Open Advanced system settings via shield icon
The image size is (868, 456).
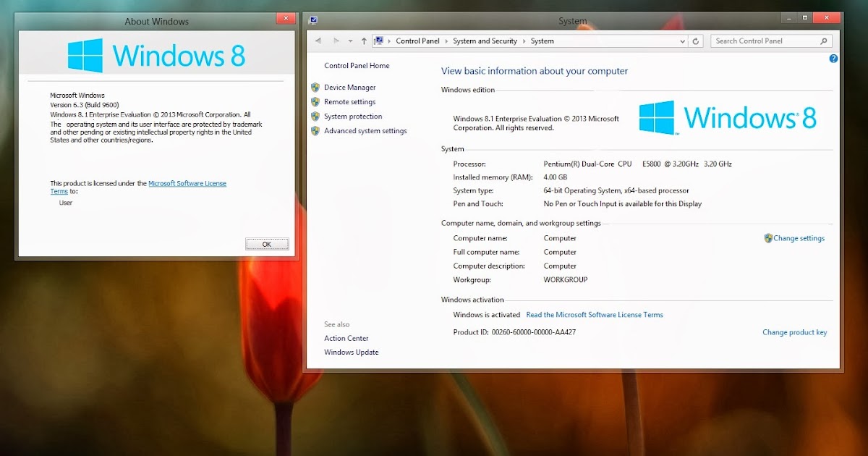315,131
